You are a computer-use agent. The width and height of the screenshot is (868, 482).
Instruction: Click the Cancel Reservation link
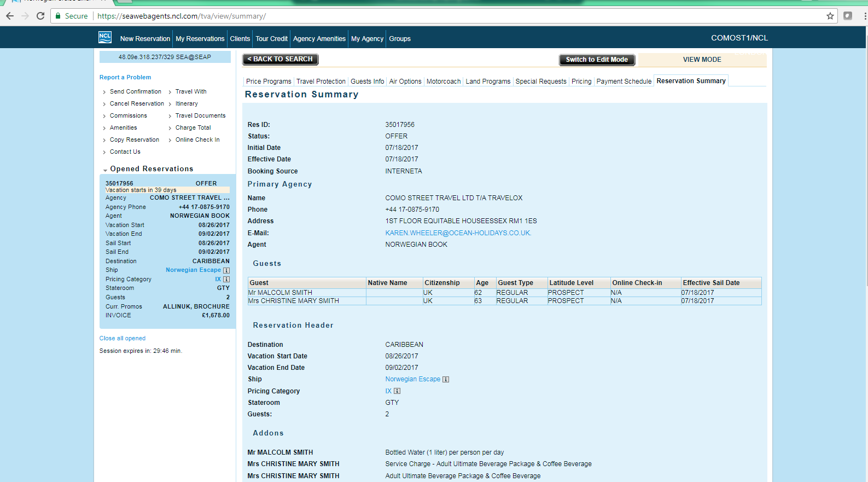pos(137,104)
